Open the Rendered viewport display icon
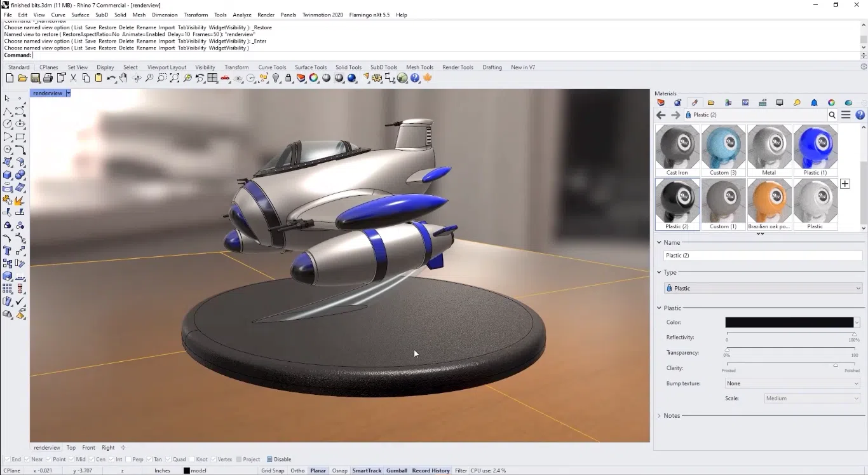 (352, 78)
